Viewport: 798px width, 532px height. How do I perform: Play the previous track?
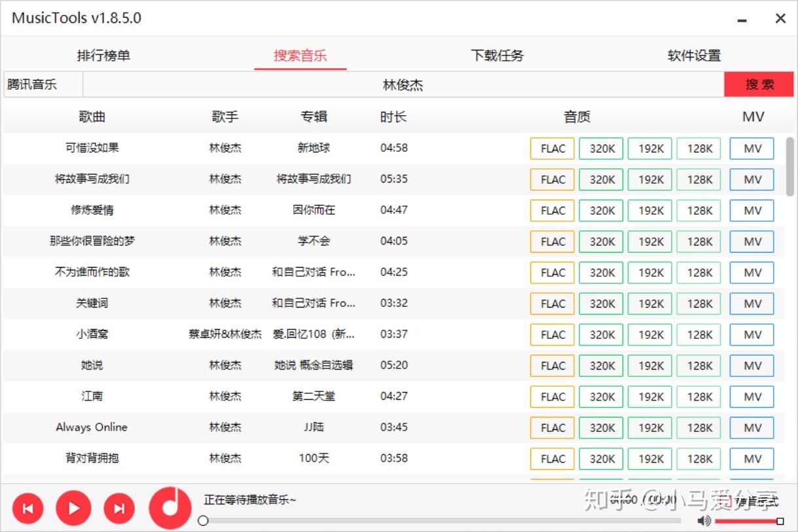point(27,508)
